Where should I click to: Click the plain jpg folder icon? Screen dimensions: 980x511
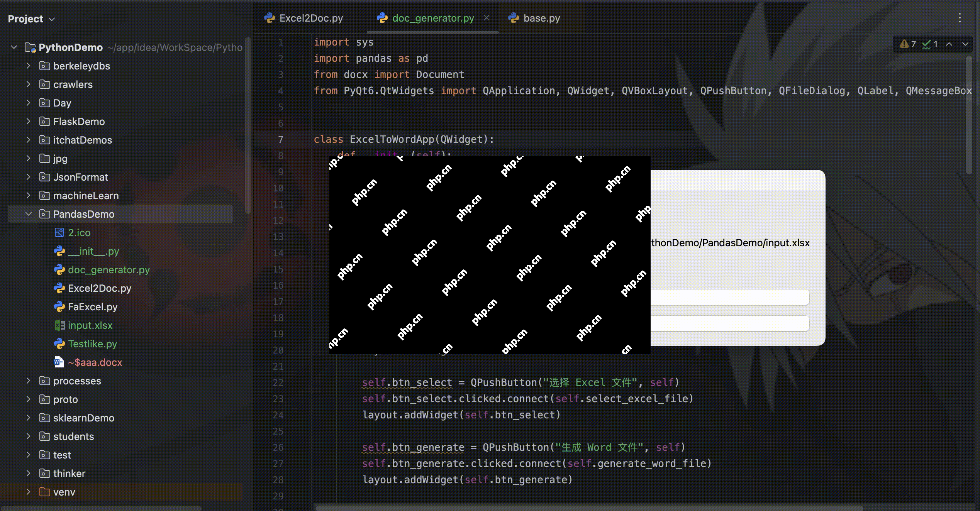click(45, 158)
